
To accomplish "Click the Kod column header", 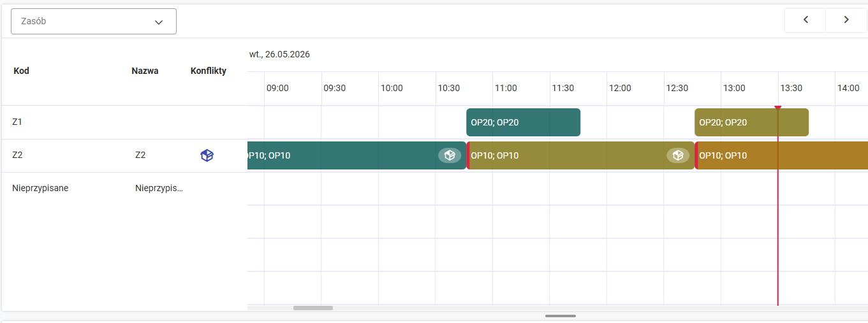I will pyautogui.click(x=22, y=71).
